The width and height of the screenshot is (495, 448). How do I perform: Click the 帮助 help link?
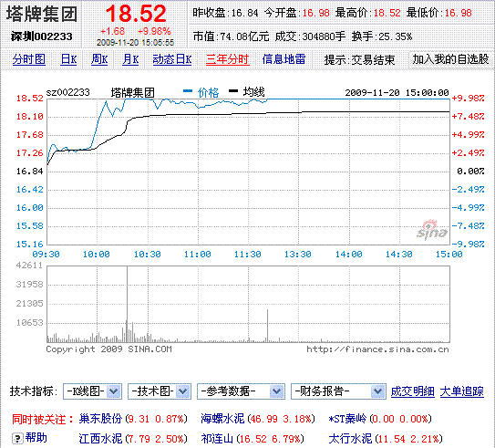36,438
